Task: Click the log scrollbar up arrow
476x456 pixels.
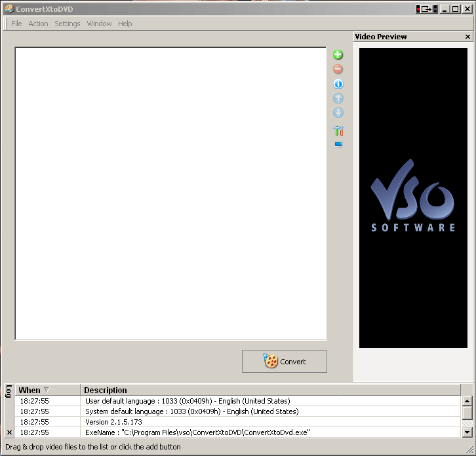Action: (x=467, y=401)
